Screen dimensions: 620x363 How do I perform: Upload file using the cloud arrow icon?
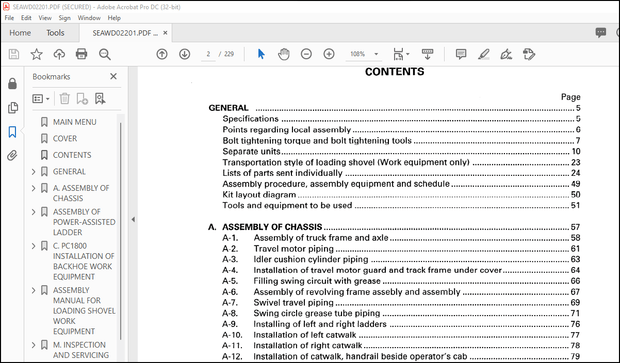[x=59, y=54]
